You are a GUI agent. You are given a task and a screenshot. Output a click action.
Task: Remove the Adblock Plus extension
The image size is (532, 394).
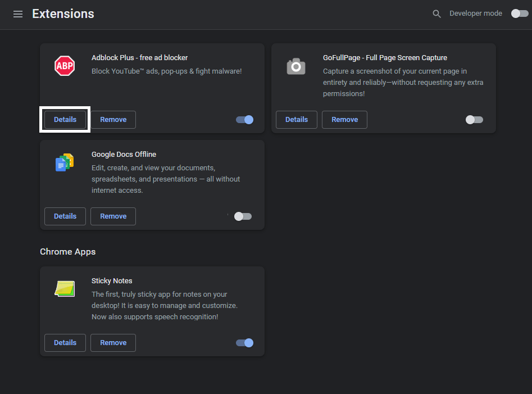pos(113,120)
